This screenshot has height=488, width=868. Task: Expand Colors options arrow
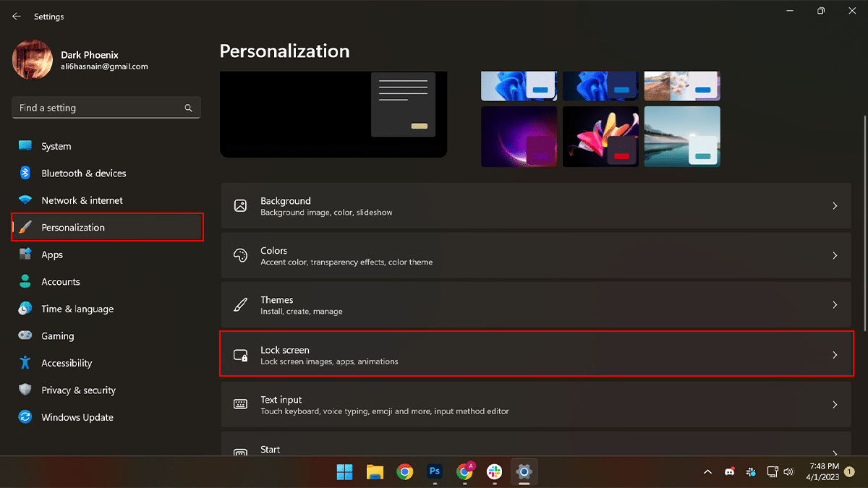pyautogui.click(x=835, y=256)
